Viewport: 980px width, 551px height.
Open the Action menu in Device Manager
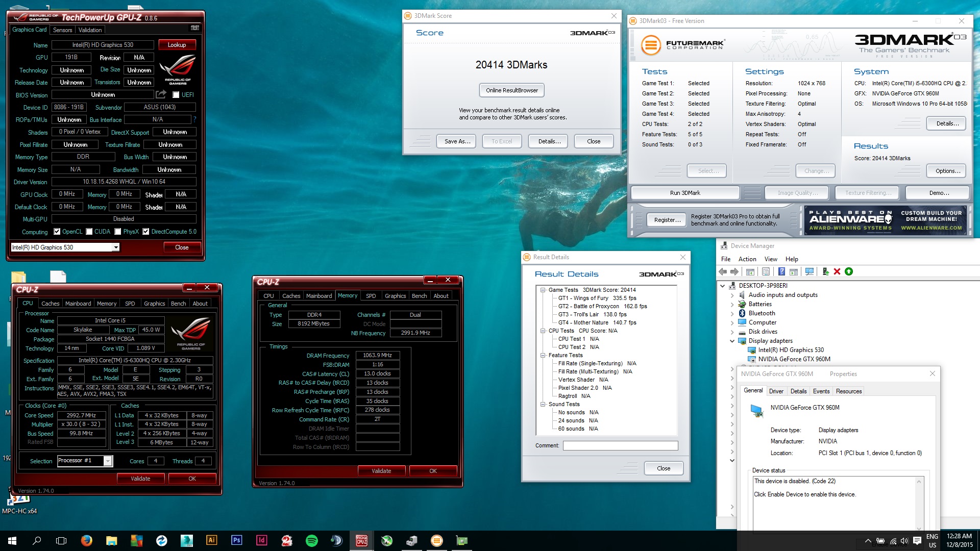click(x=747, y=259)
